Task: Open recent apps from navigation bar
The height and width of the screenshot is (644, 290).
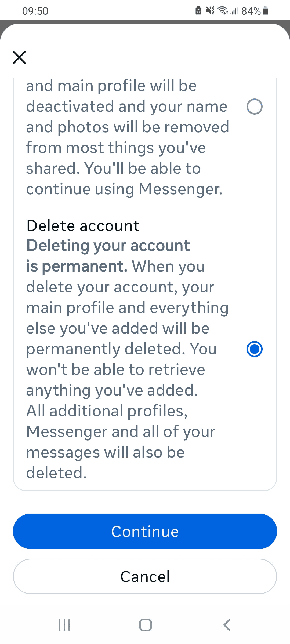Action: pos(64,625)
